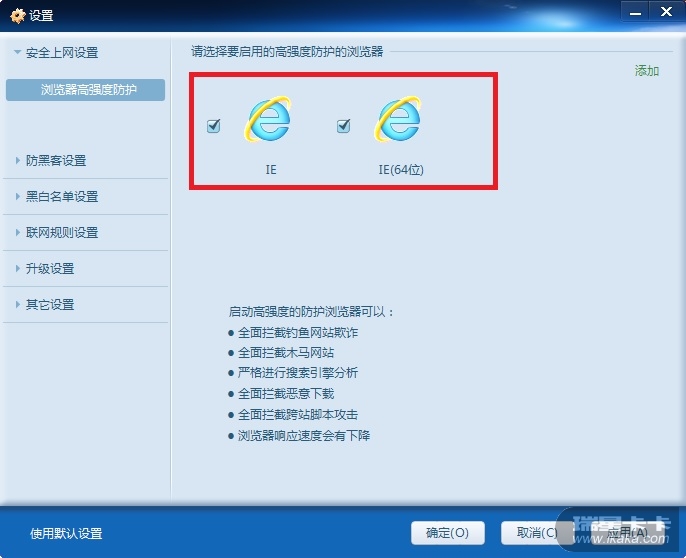Click 使用默认设置 to restore defaults
Viewport: 686px width, 558px height.
[66, 533]
